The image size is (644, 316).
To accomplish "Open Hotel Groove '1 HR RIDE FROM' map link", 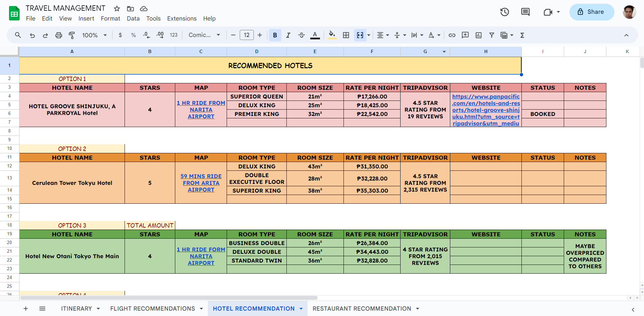I will [x=201, y=110].
